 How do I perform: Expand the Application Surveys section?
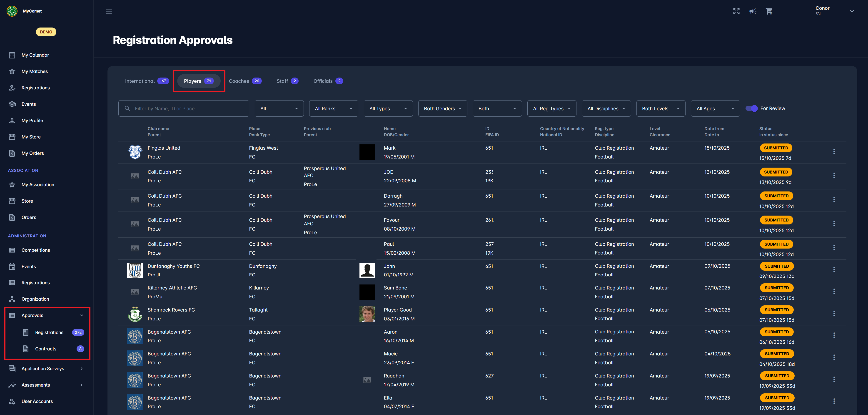point(81,368)
